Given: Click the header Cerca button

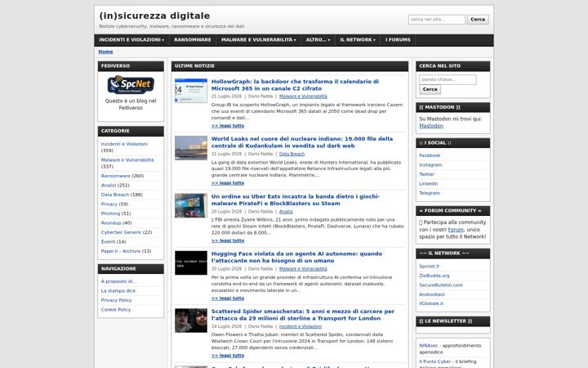Looking at the screenshot, I should (478, 20).
